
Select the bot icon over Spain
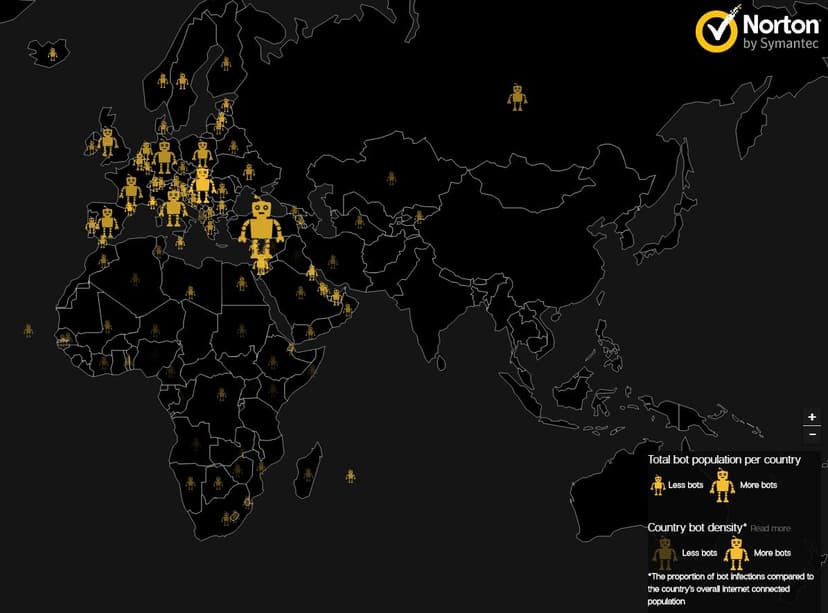pyautogui.click(x=107, y=222)
